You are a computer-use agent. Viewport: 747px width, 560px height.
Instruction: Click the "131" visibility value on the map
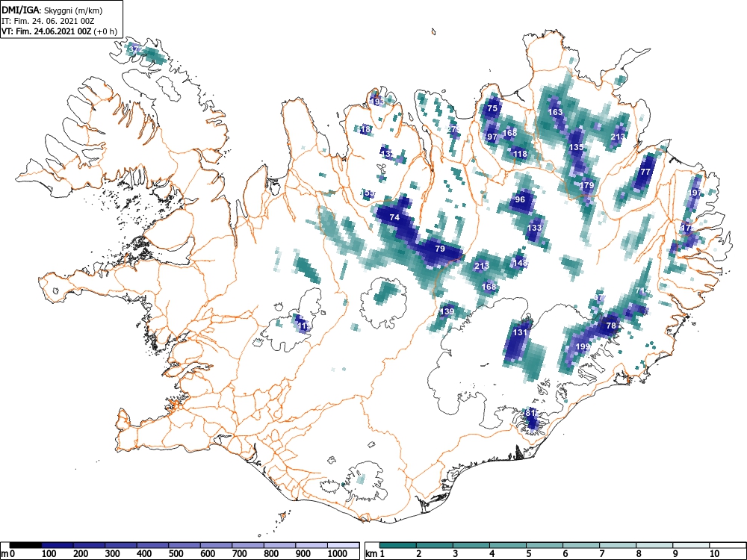click(x=520, y=332)
